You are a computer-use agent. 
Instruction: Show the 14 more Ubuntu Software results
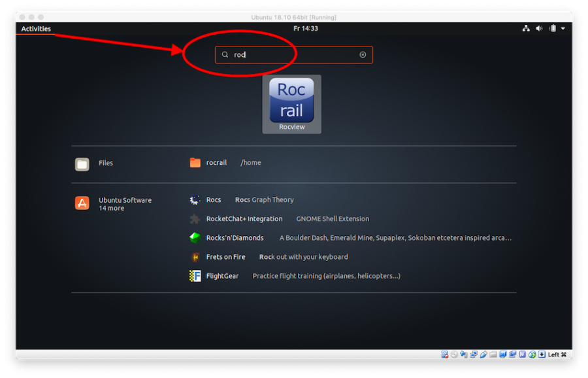(111, 209)
